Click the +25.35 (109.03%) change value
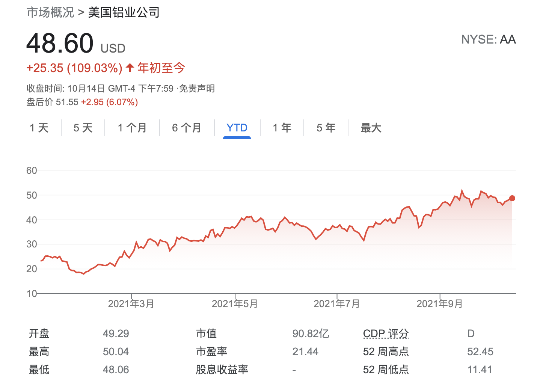This screenshot has height=392, width=546. tap(74, 68)
